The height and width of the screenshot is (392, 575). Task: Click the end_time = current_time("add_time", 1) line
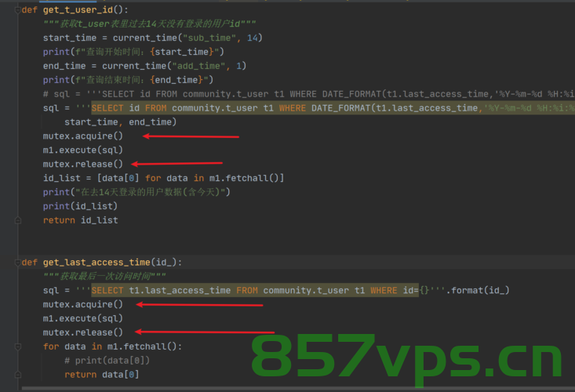[144, 66]
